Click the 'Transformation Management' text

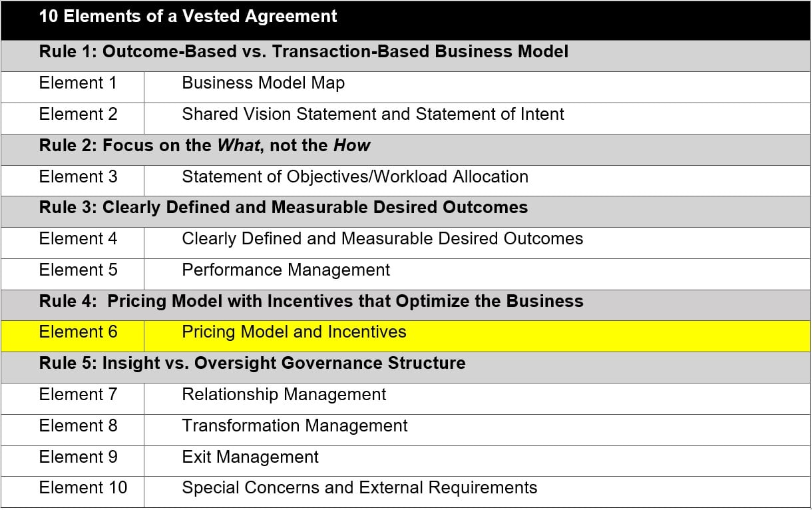tap(294, 426)
